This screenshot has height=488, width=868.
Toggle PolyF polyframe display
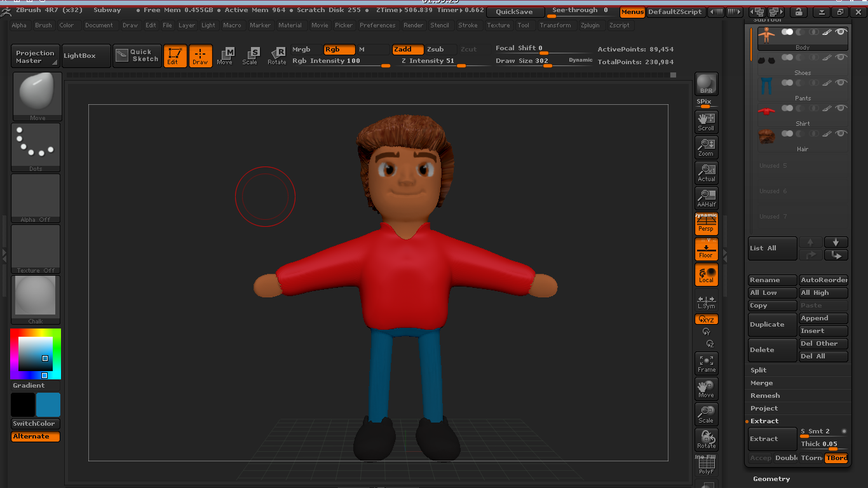(x=706, y=466)
